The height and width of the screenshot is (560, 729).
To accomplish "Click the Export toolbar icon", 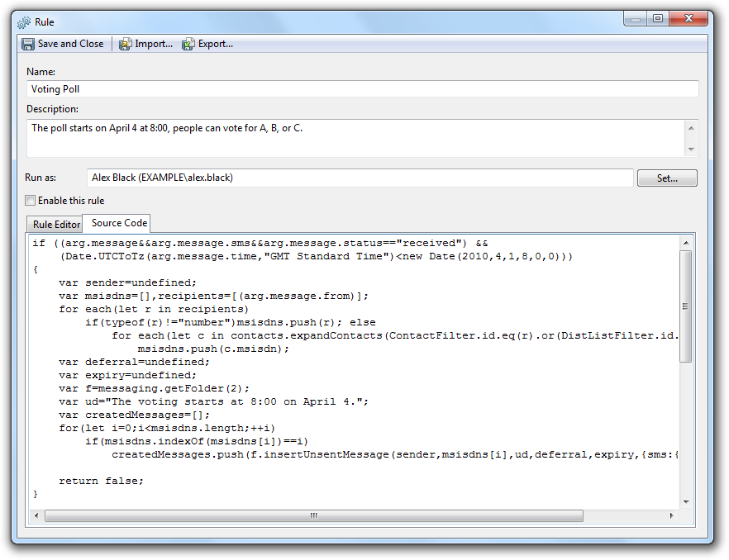I will pyautogui.click(x=188, y=44).
